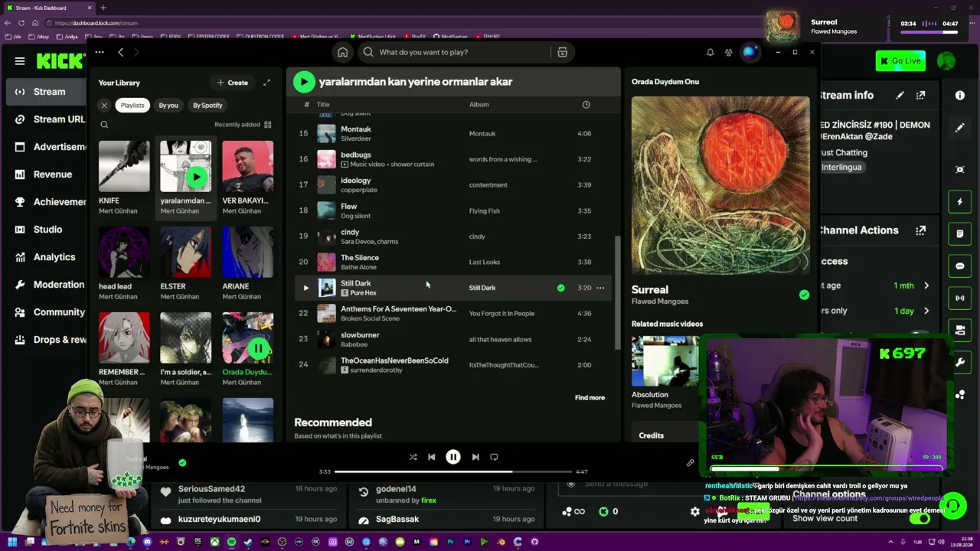The height and width of the screenshot is (551, 980).
Task: Pop out the Stream info panel
Action: (x=920, y=96)
